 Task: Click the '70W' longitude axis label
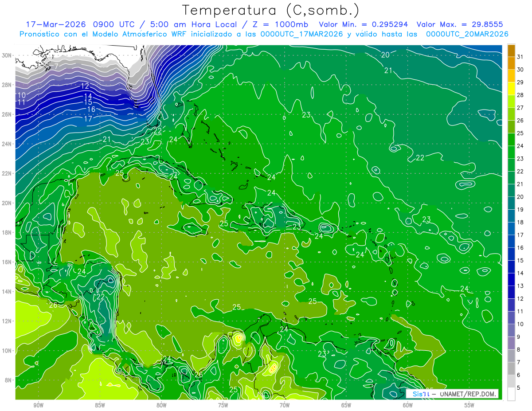285,405
